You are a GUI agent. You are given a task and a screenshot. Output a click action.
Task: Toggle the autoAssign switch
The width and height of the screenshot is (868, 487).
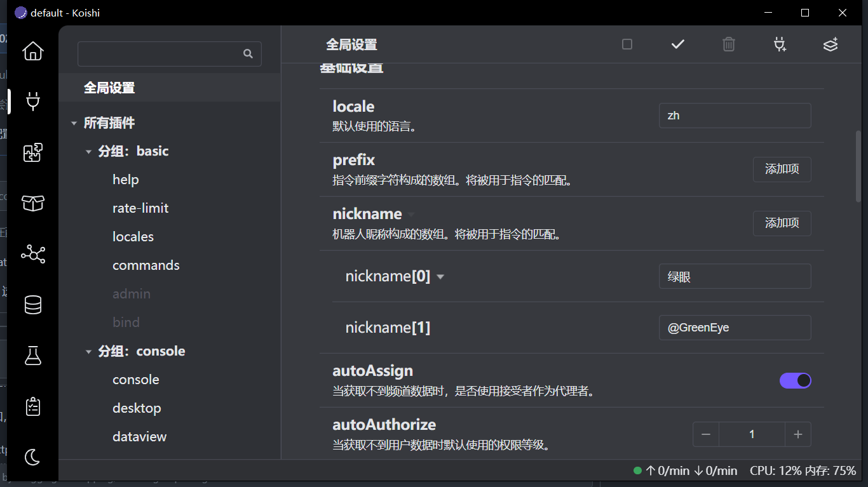[796, 380]
